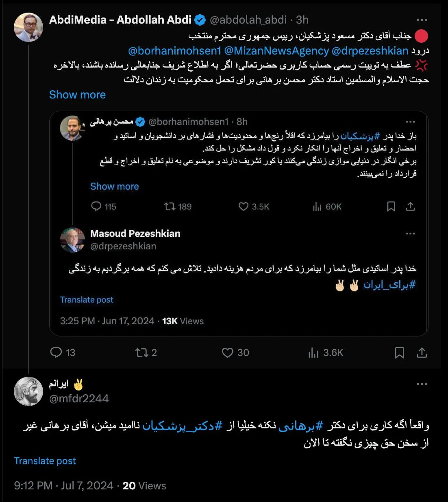448x502 pixels.
Task: Open more options menu on Abdollah Abdi's post
Action: 422,20
